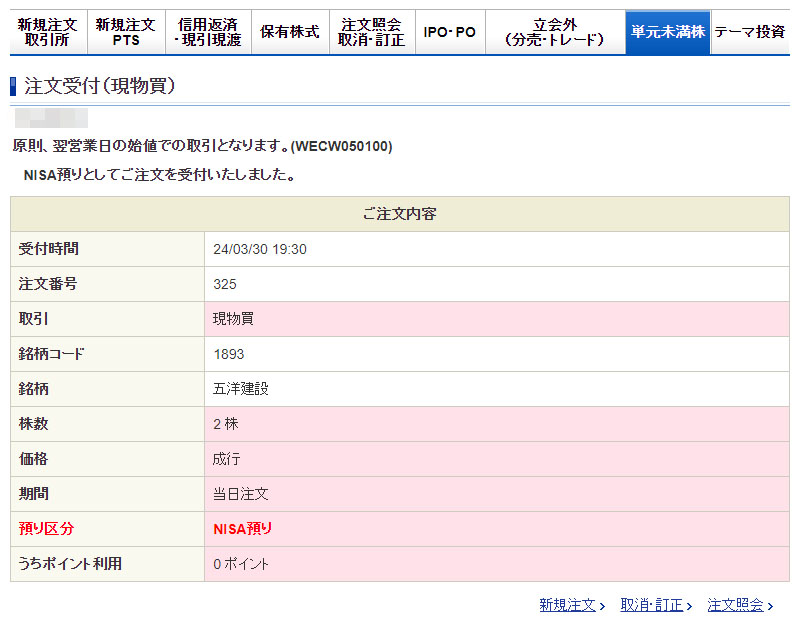This screenshot has height=626, width=801.
Task: Switch to the 新規注文 PTS tab
Action: coord(126,32)
